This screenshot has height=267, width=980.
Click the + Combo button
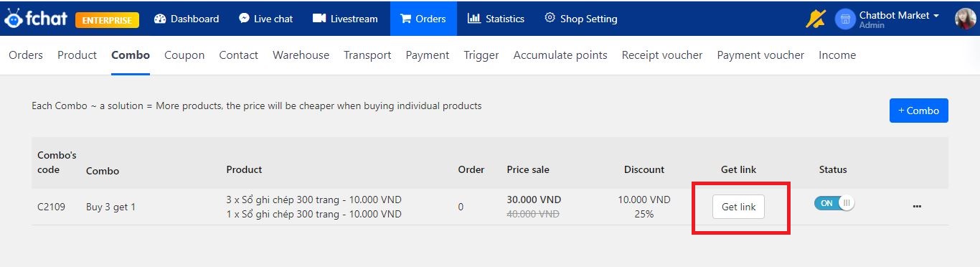[919, 111]
